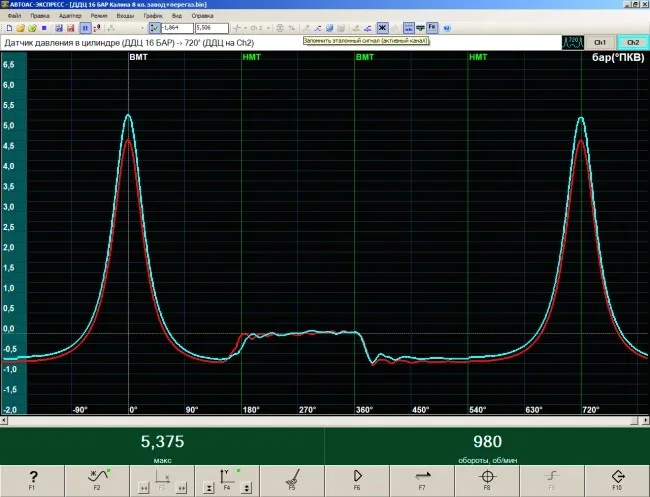
Task: Click the F1 help question mark button
Action: [x=32, y=481]
